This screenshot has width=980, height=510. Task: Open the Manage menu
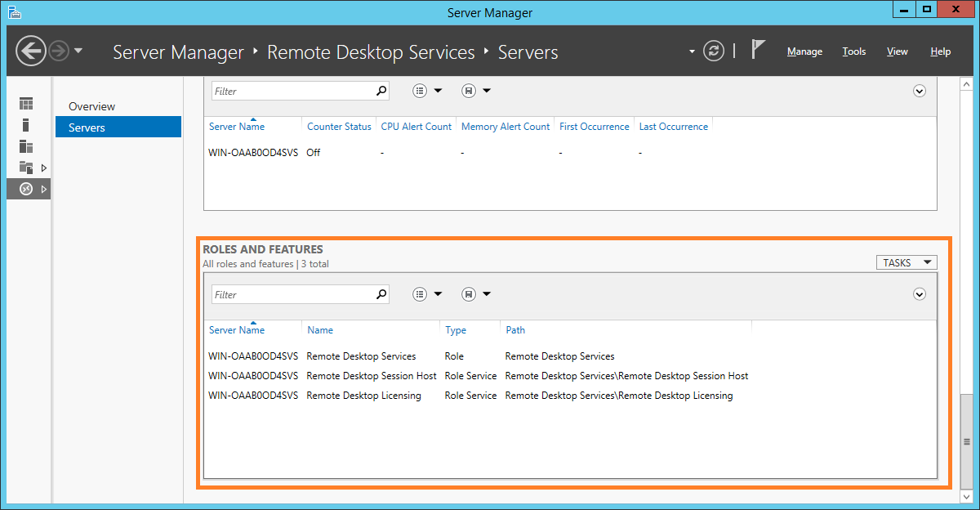click(x=804, y=51)
